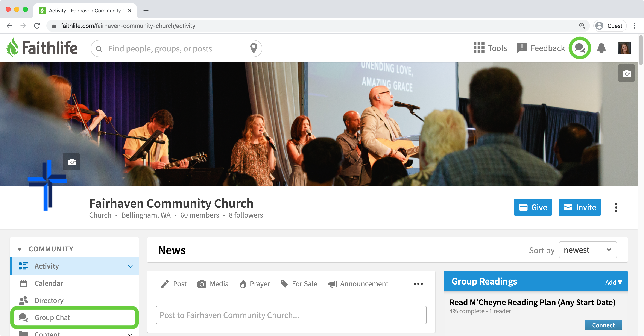Image resolution: width=644 pixels, height=336 pixels.
Task: Open the Sort by newest dropdown
Action: coord(588,250)
